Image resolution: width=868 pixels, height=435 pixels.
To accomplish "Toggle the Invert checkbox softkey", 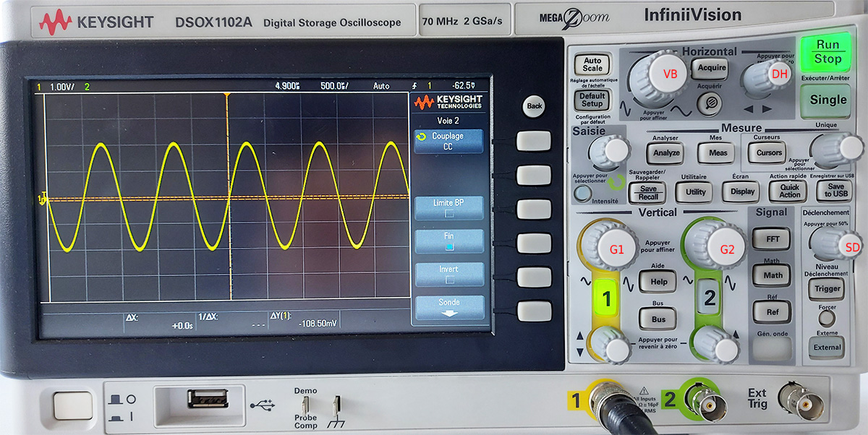I will [x=448, y=274].
